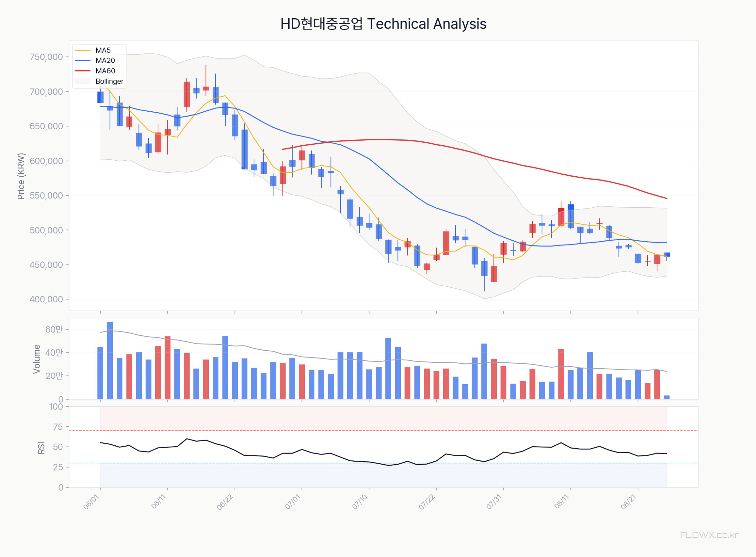Screen dimensions: 756x557
Task: Click the 450,000 price axis label
Action: click(x=46, y=265)
